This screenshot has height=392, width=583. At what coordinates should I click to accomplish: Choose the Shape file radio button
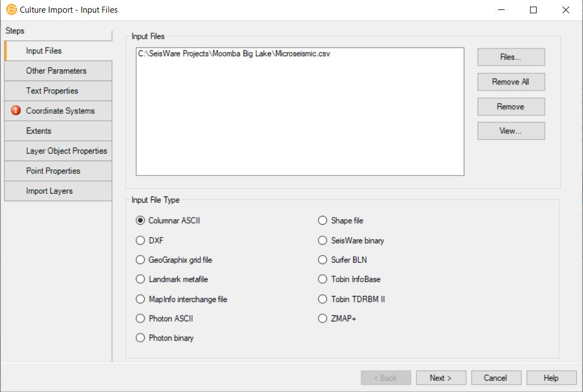323,221
